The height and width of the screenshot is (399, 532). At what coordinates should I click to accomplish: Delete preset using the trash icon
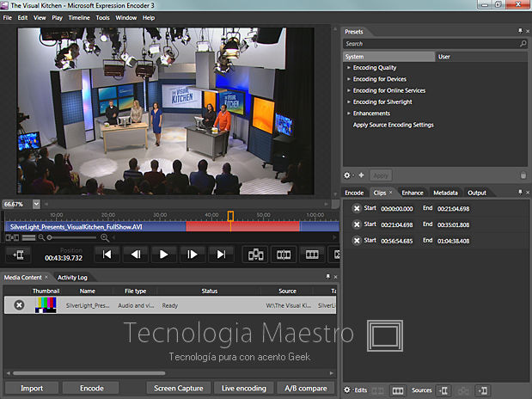(x=523, y=175)
